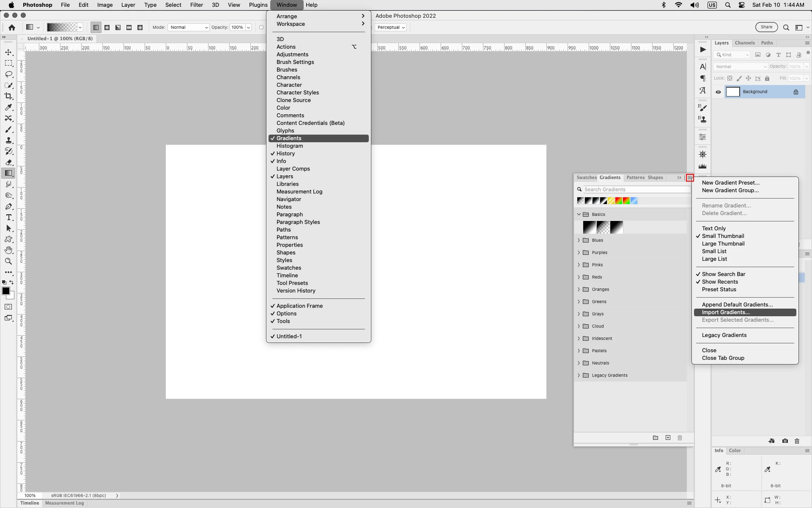Image resolution: width=812 pixels, height=508 pixels.
Task: Click the Share button
Action: coord(766,27)
